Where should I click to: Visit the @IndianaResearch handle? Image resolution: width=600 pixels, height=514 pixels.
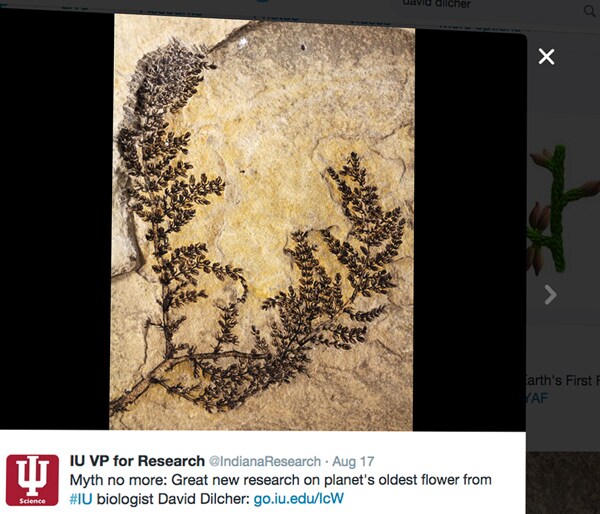265,462
